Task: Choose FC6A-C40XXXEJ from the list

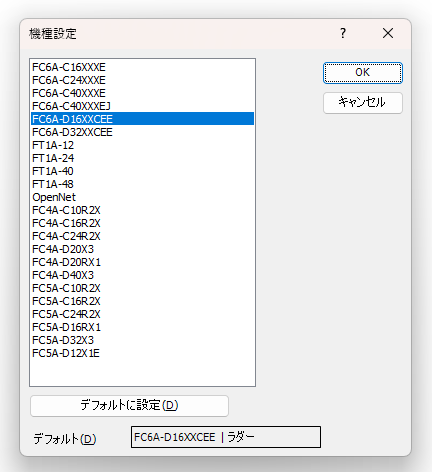Action: click(142, 106)
